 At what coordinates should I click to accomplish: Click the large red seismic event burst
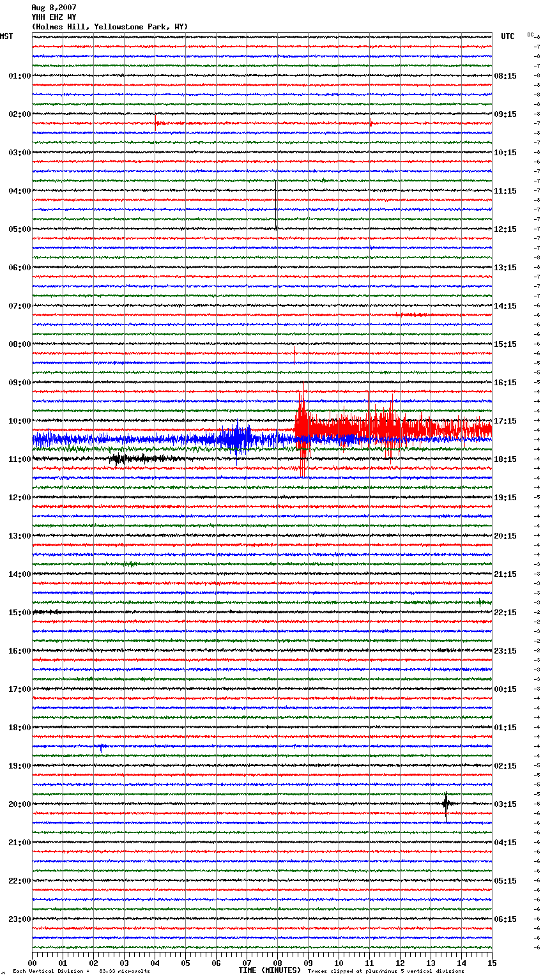pyautogui.click(x=393, y=429)
